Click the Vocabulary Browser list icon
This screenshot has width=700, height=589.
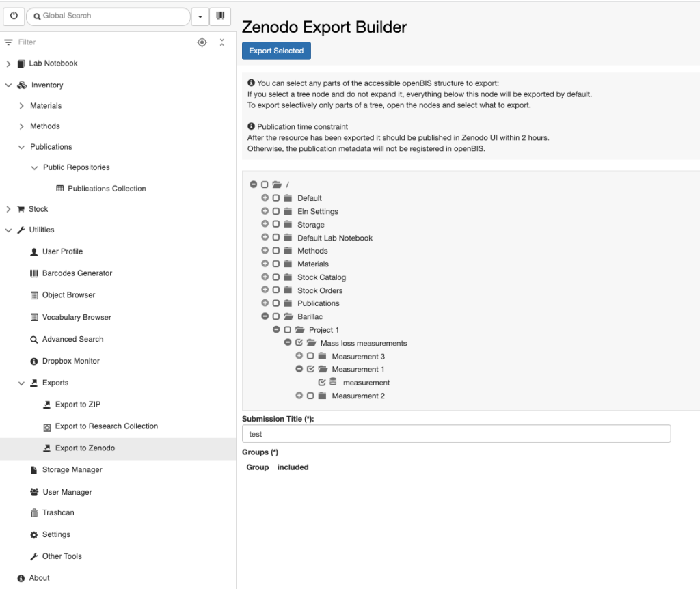pos(34,318)
